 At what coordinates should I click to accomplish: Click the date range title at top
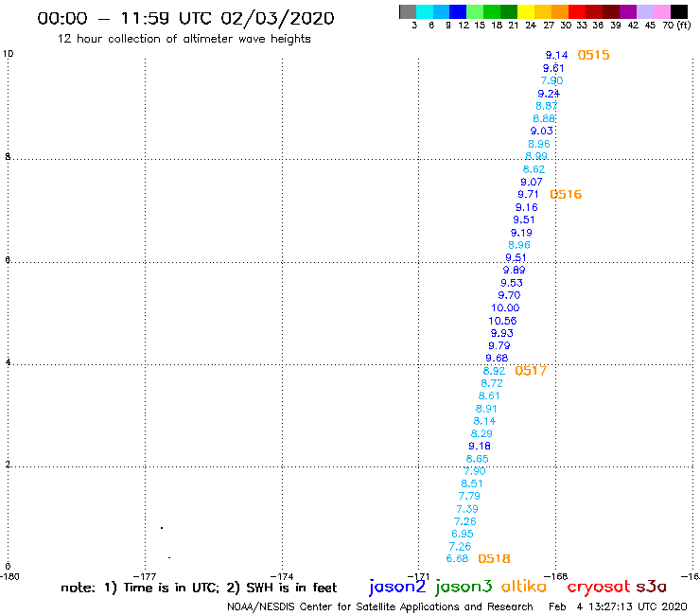tap(185, 19)
